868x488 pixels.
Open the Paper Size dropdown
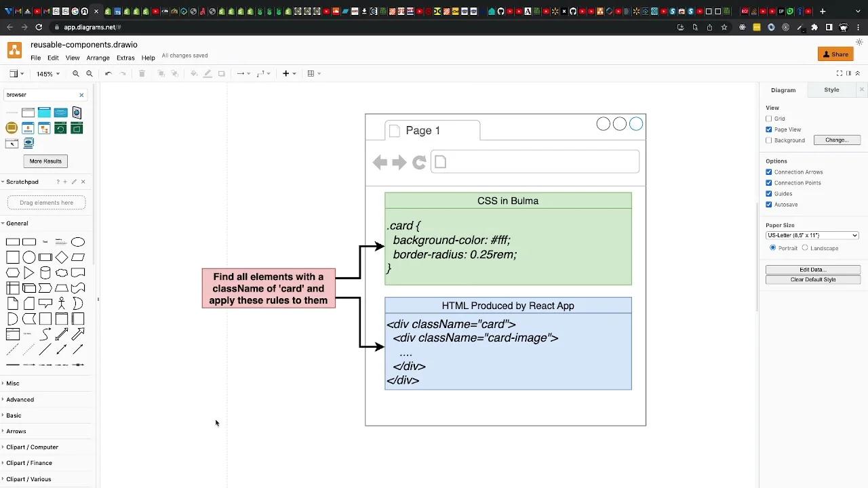(x=812, y=235)
